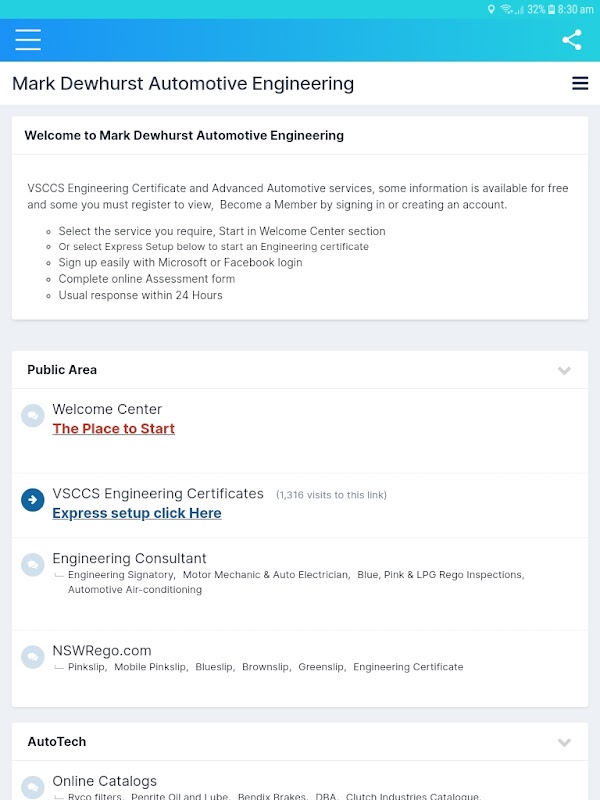Open the Online Catalogs forum
Screen dimensions: 600x800
pyautogui.click(x=104, y=781)
